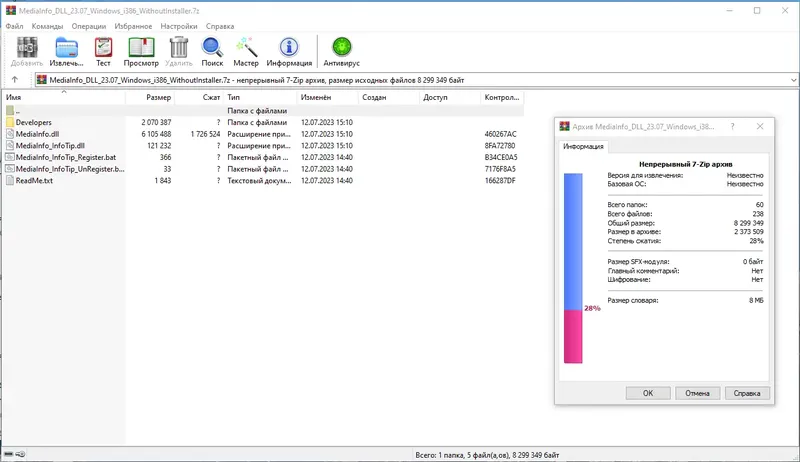Open the Избранное menu
Viewport: 800px width, 462px height.
(x=133, y=26)
